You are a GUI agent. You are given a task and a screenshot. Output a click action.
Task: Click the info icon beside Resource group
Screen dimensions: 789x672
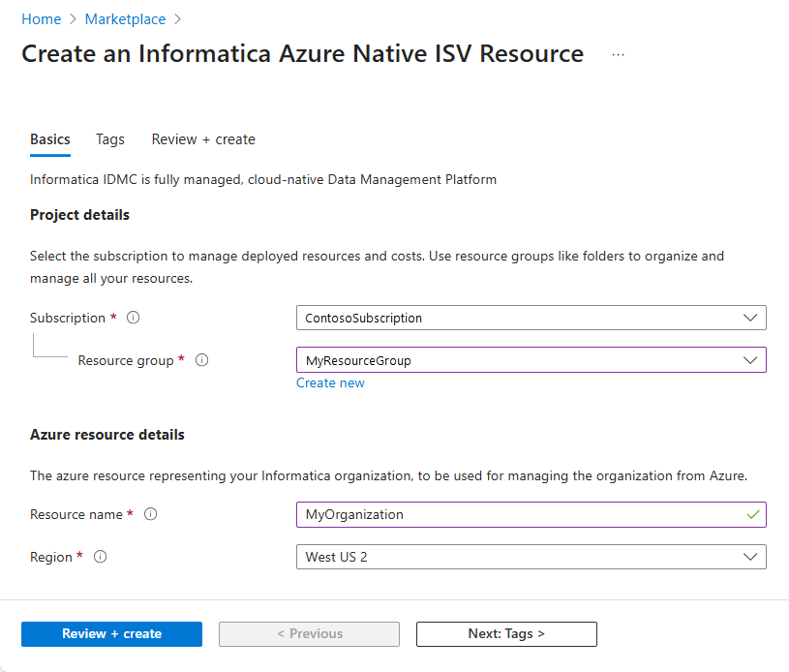[201, 360]
